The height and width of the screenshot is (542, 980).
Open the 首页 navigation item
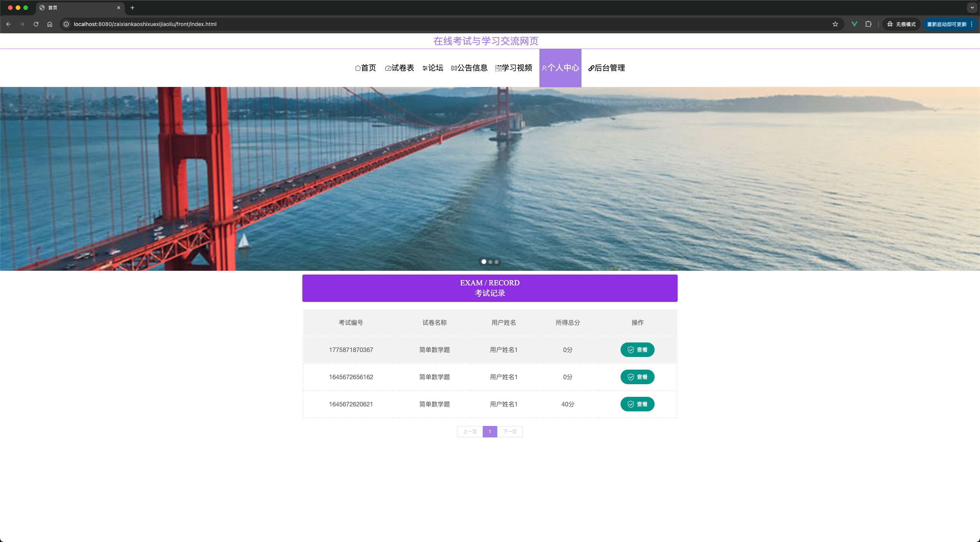pyautogui.click(x=366, y=68)
